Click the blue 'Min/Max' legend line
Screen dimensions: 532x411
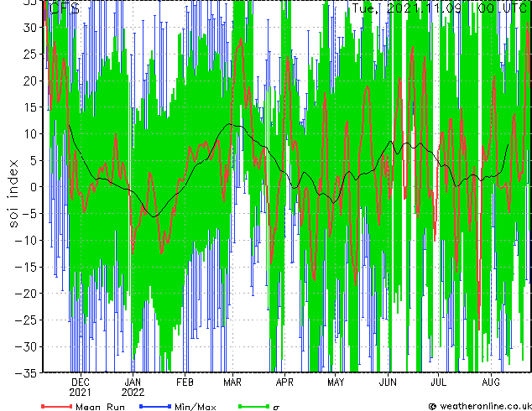(155, 406)
